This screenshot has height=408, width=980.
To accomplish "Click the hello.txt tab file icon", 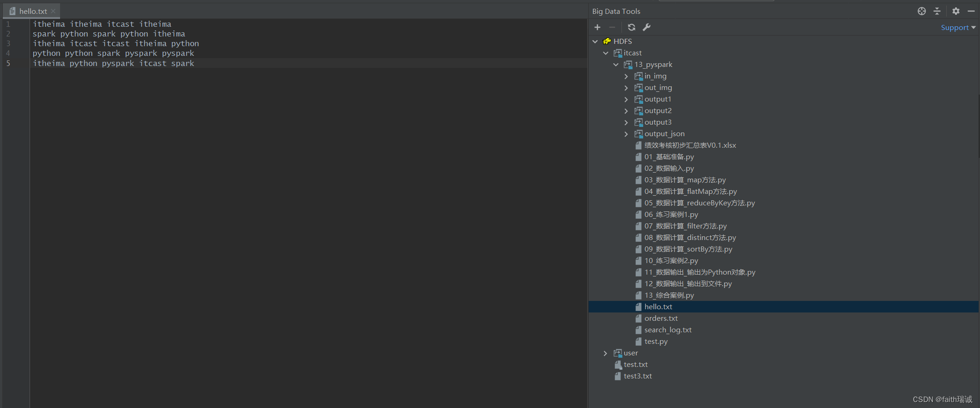I will (x=12, y=11).
